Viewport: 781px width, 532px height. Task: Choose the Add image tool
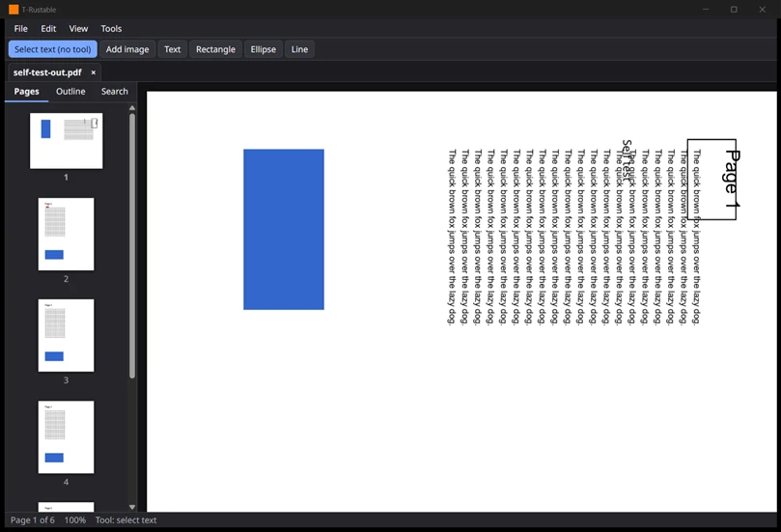(127, 49)
